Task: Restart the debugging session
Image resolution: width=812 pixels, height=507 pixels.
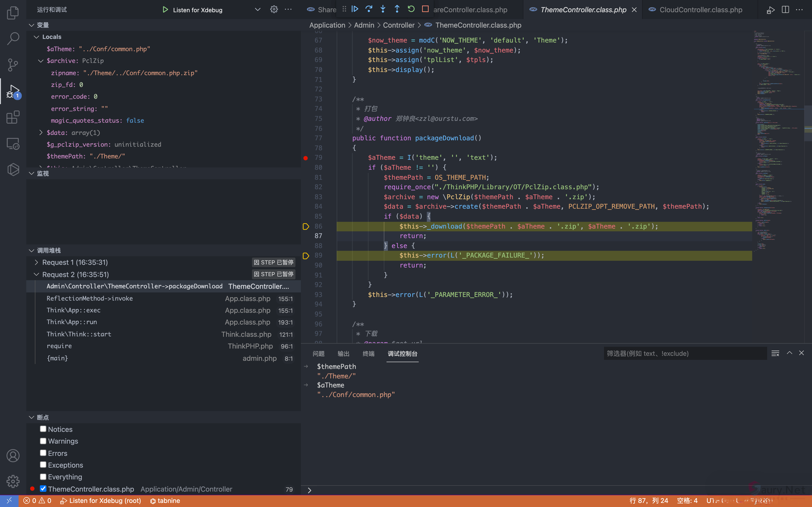Action: (x=411, y=9)
